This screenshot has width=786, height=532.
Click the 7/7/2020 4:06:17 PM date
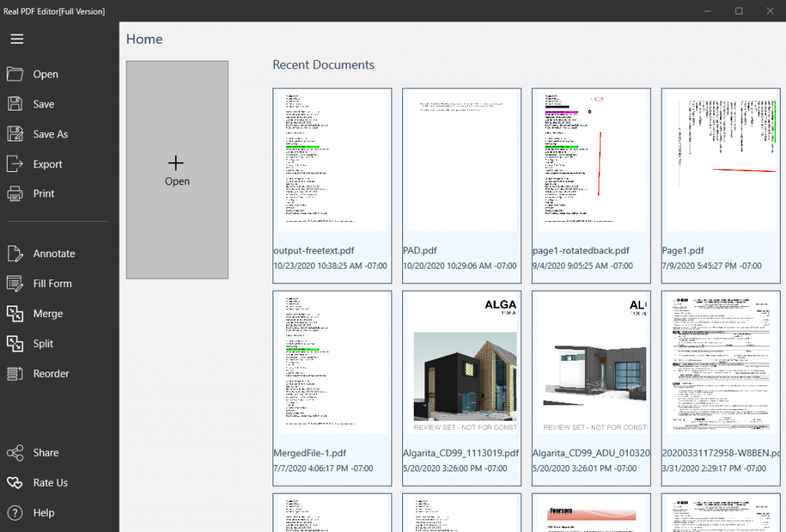[323, 468]
